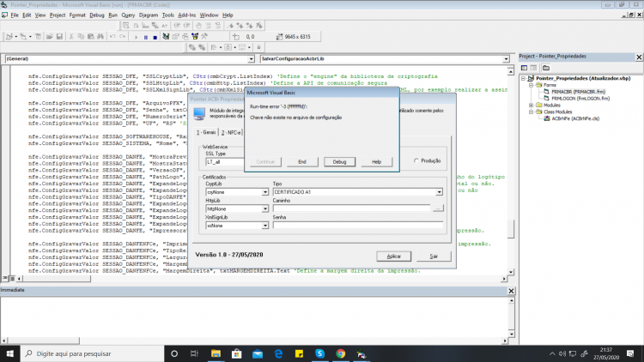The height and width of the screenshot is (362, 644).
Task: Click the Lock Controls padlock icon
Action: click(258, 47)
